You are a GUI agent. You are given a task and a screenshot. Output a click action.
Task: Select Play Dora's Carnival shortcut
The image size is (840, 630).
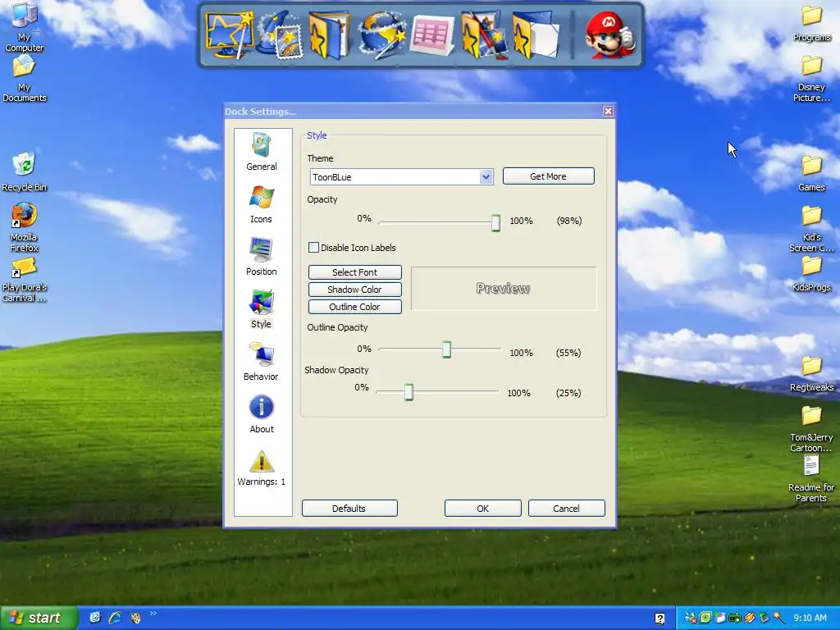[x=24, y=280]
